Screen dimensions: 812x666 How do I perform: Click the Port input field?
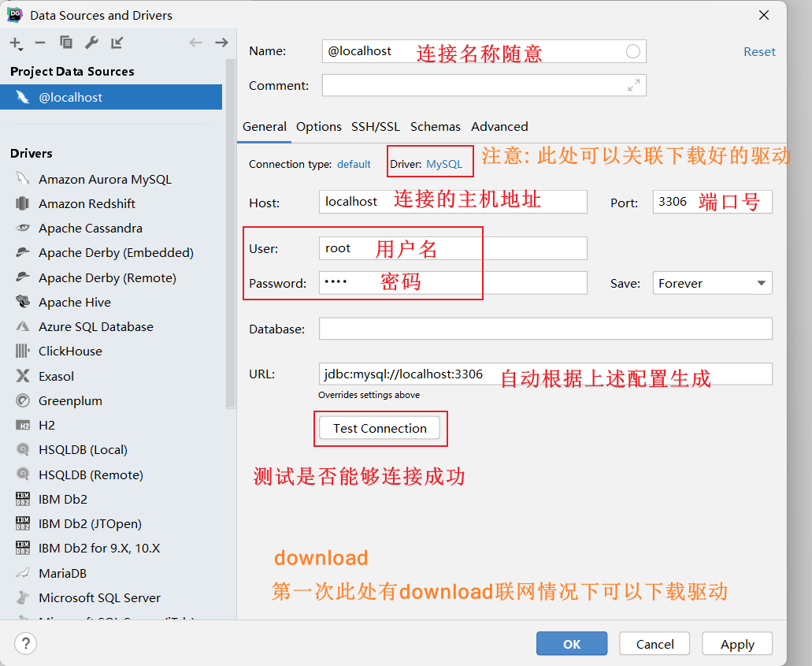[712, 202]
